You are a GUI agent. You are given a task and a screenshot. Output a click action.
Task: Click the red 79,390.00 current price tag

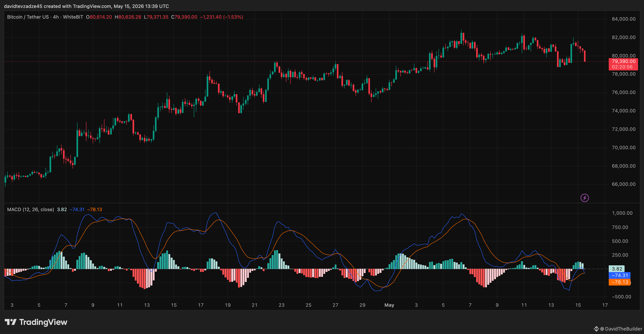623,61
